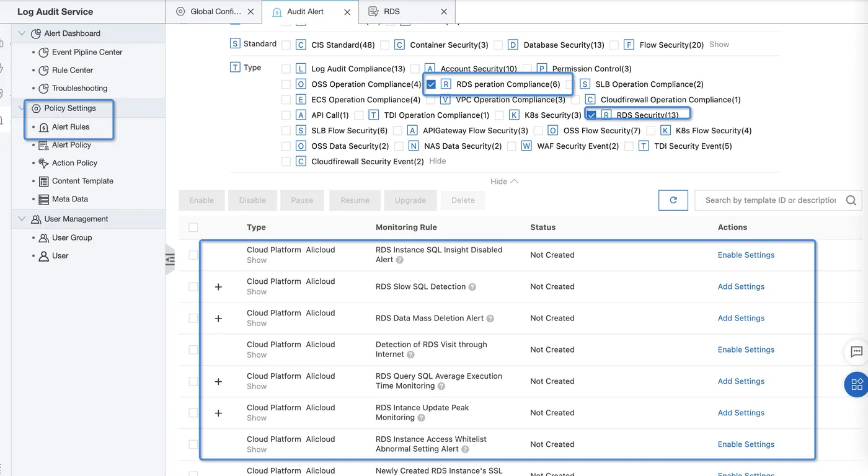Click Enable Settings for RDS Visit through Internet
Viewport: 868px width, 476px height.
pyautogui.click(x=746, y=350)
